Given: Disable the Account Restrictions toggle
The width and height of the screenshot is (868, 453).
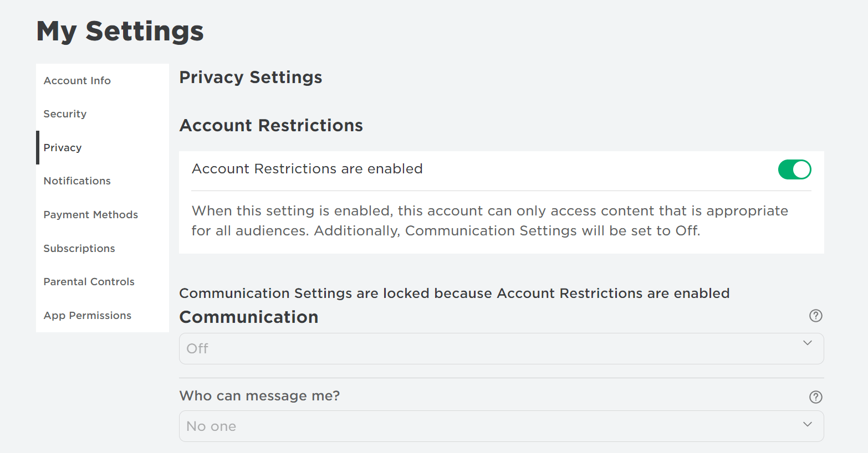Looking at the screenshot, I should 794,169.
